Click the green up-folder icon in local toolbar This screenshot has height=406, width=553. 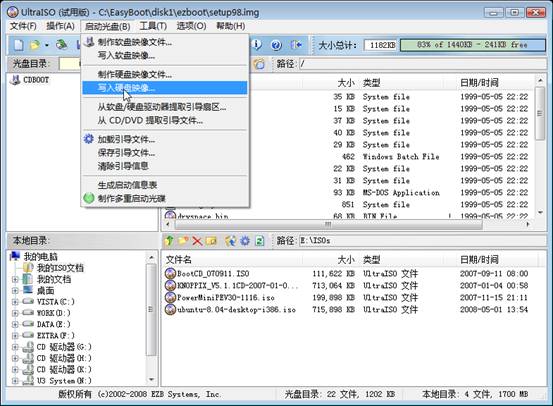click(x=170, y=241)
